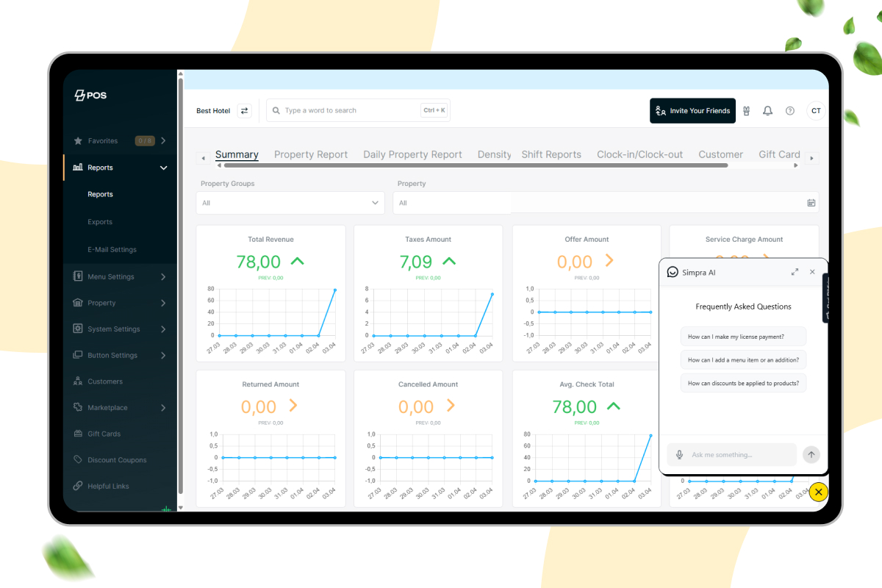Click the yellow chat close bubble

[x=819, y=492]
